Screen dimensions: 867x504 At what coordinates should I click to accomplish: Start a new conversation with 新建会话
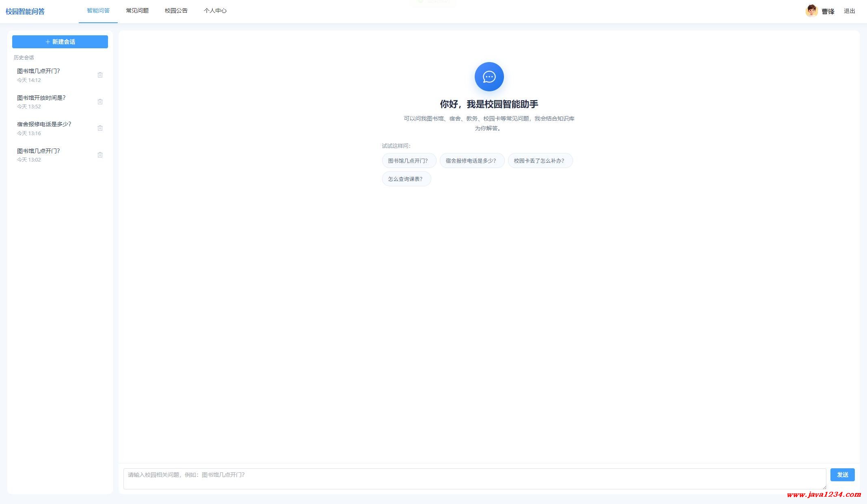[x=60, y=42]
